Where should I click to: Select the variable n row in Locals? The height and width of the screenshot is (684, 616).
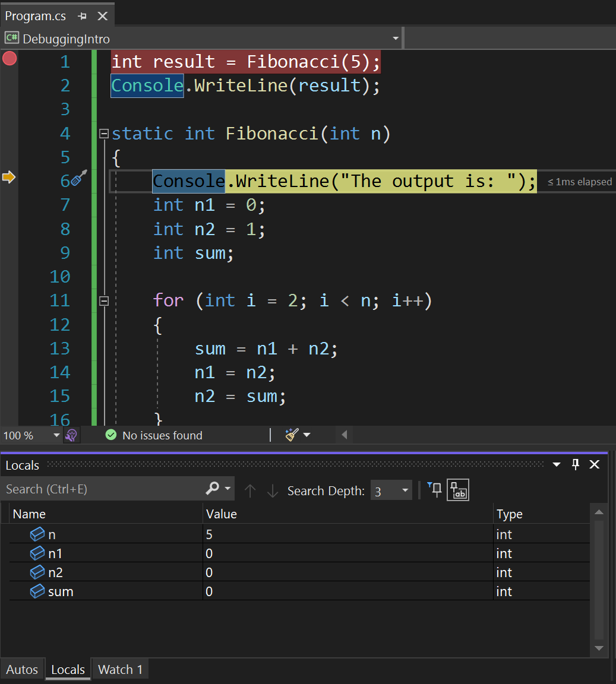click(x=299, y=534)
